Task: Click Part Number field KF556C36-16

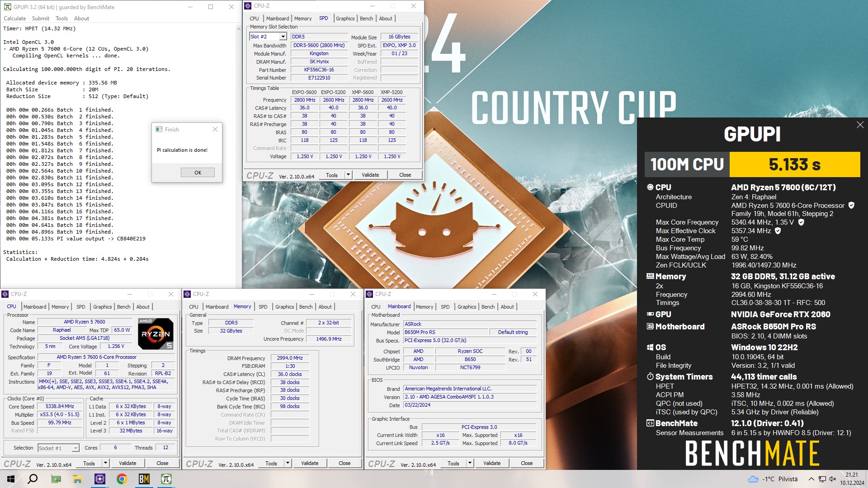Action: (x=319, y=70)
